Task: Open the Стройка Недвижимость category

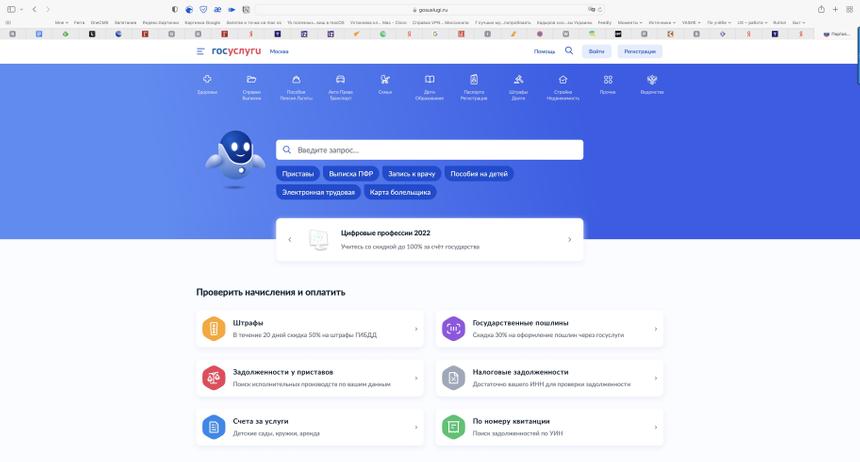Action: pos(563,87)
